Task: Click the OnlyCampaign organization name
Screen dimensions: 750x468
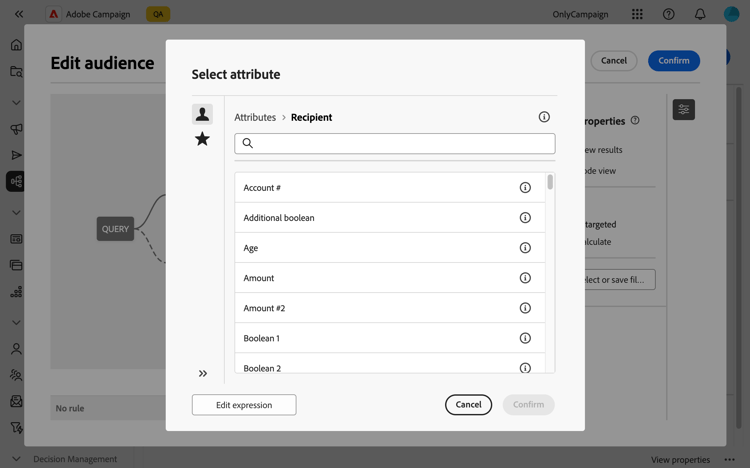Action: (x=580, y=14)
